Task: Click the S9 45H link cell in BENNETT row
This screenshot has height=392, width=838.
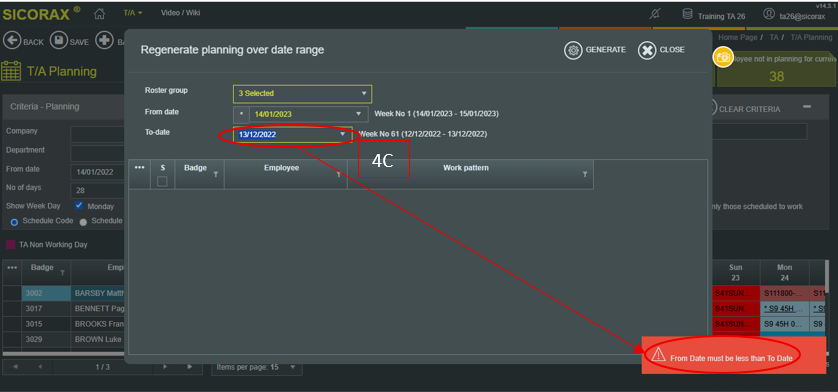Action: pos(785,309)
